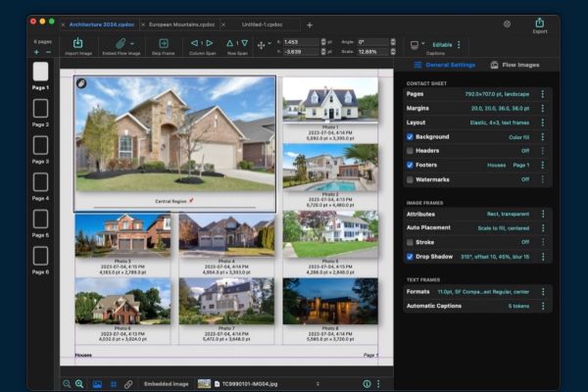Enable the Stroke checkbox
The height and width of the screenshot is (392, 588).
(x=410, y=242)
